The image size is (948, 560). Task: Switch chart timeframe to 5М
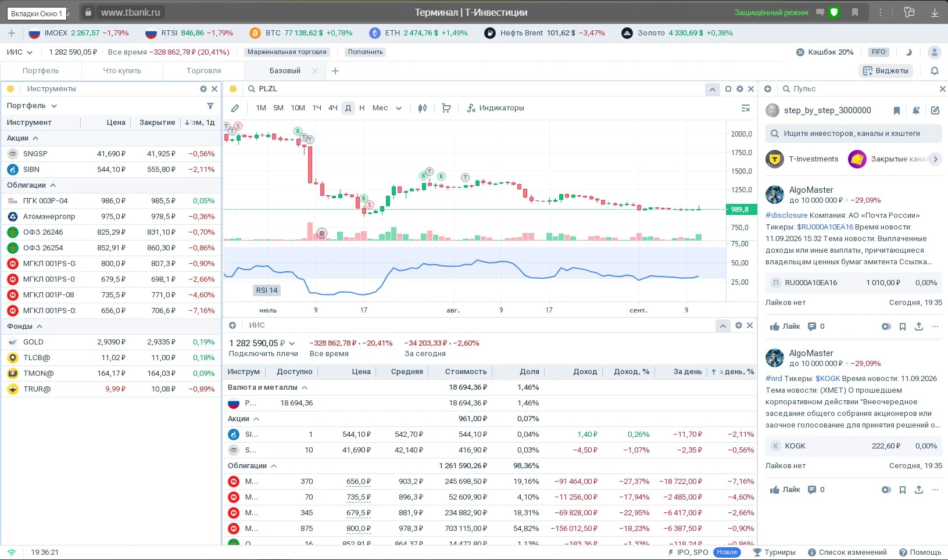(x=278, y=108)
